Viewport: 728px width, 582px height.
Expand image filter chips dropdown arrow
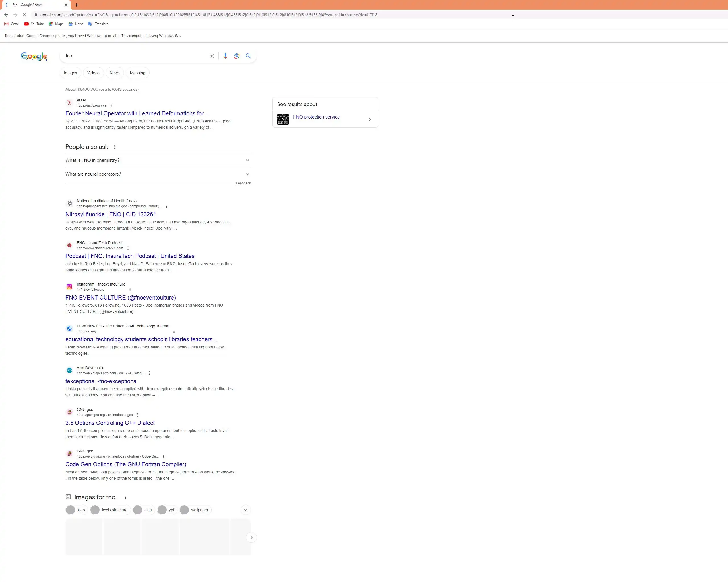click(x=245, y=510)
